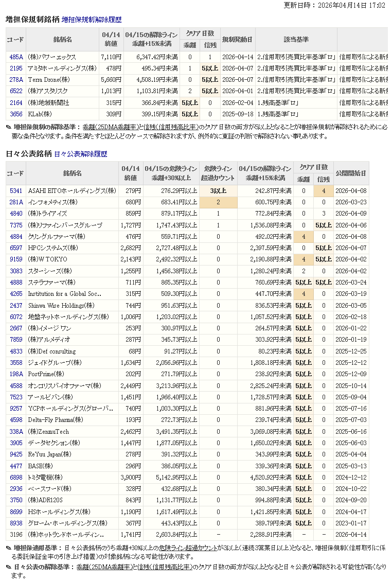Screen dimensions: 392x582
Task: Open stock code 281A インフォメティス
Action: pyautogui.click(x=16, y=202)
